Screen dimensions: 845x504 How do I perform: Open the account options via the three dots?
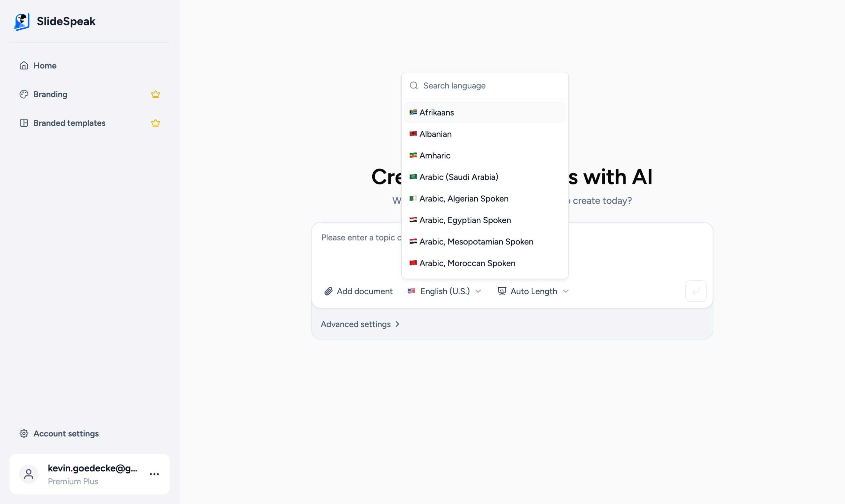tap(154, 474)
